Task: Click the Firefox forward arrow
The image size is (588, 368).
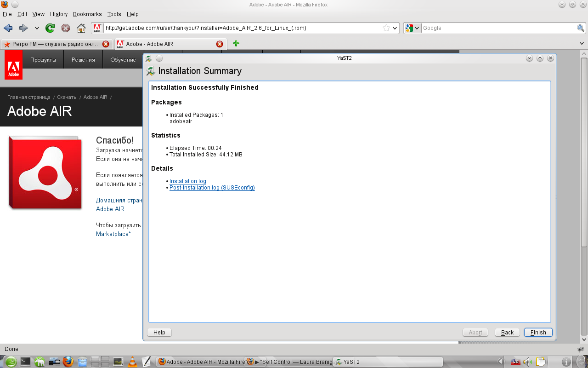Action: point(23,28)
